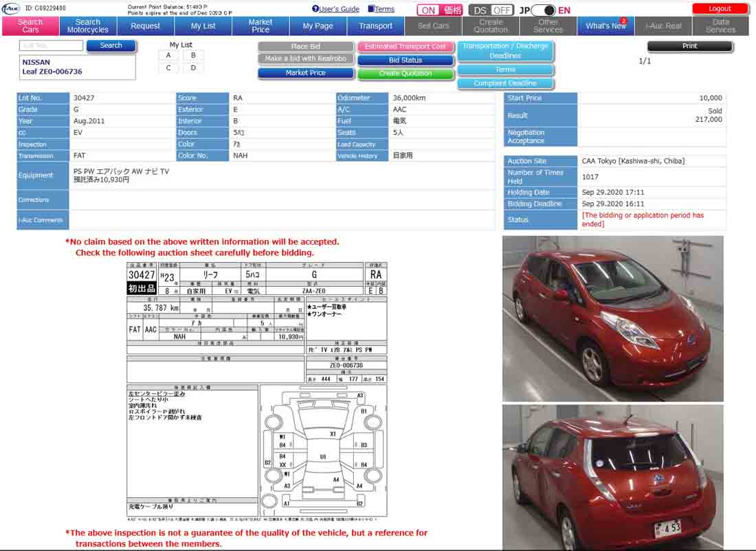
Task: Click the green Create Quotation button
Action: point(405,74)
